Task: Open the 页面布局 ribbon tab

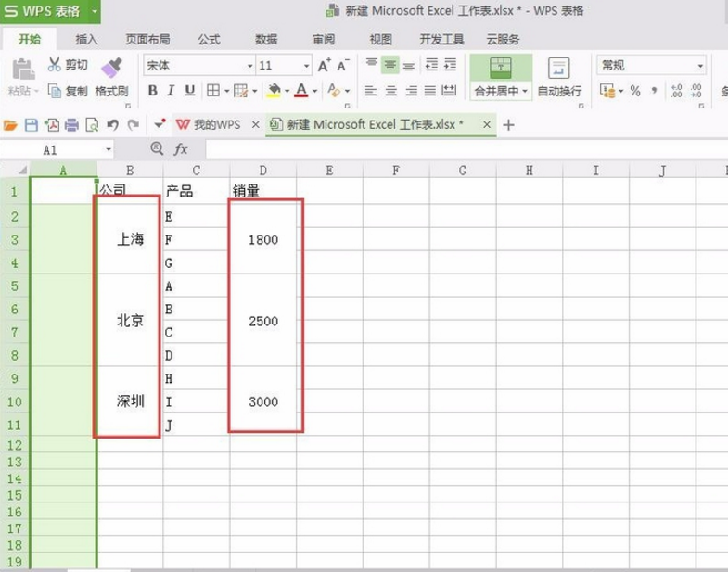Action: tap(147, 39)
